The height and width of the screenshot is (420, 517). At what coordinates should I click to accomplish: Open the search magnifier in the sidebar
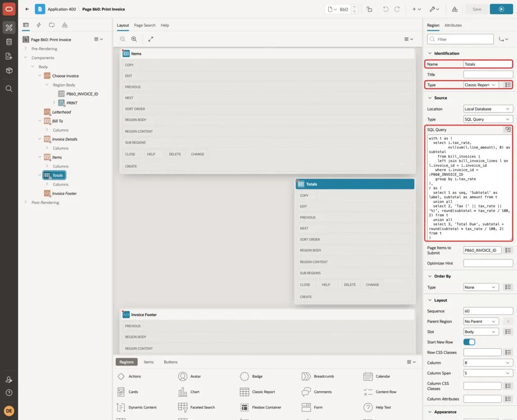9,89
